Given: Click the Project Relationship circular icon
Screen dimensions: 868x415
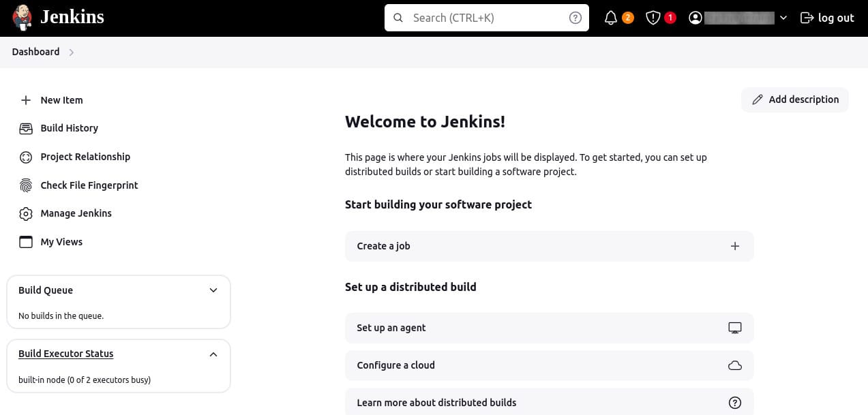Looking at the screenshot, I should pos(26,157).
